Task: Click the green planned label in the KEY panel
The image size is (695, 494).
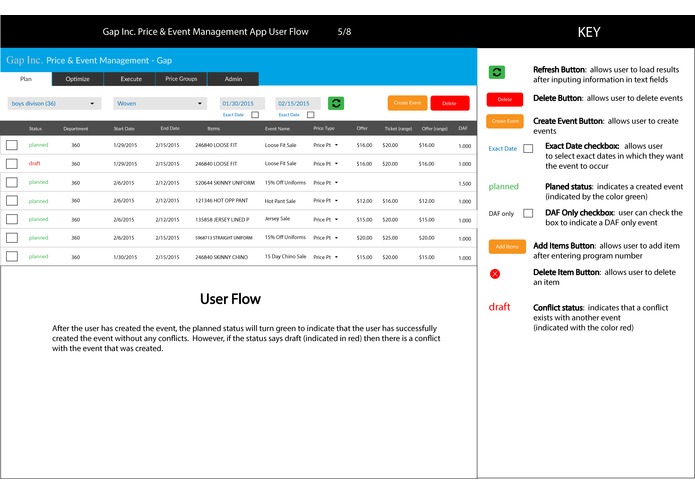Action: 504,187
